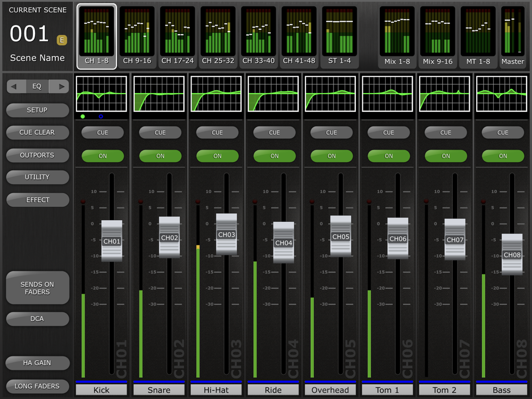
Task: Mute Bass channel with ON button
Action: click(x=503, y=156)
